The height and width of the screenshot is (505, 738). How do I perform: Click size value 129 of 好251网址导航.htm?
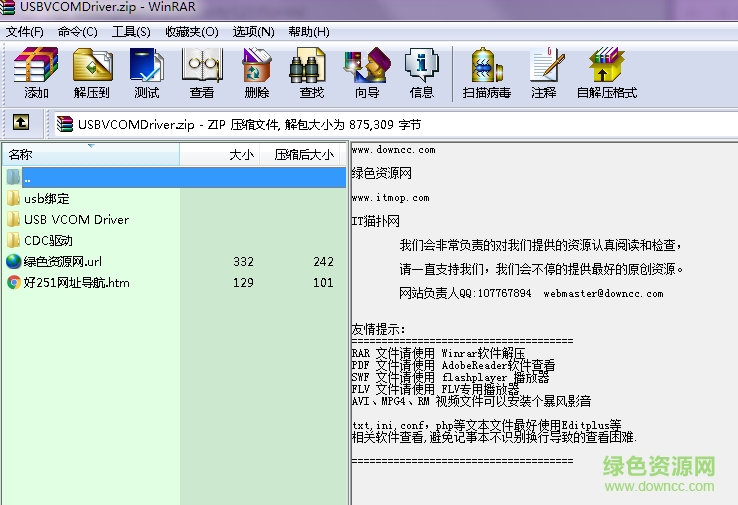point(243,283)
